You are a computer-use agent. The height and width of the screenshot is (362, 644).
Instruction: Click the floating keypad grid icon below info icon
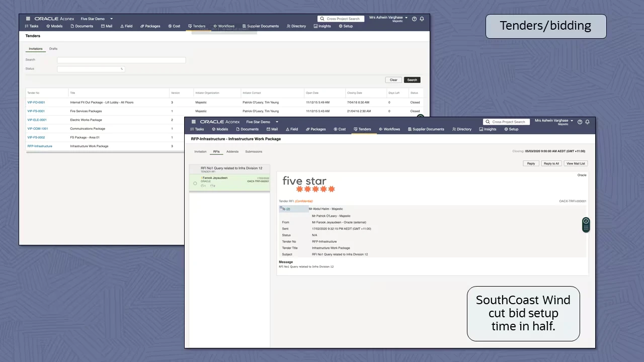click(x=586, y=228)
